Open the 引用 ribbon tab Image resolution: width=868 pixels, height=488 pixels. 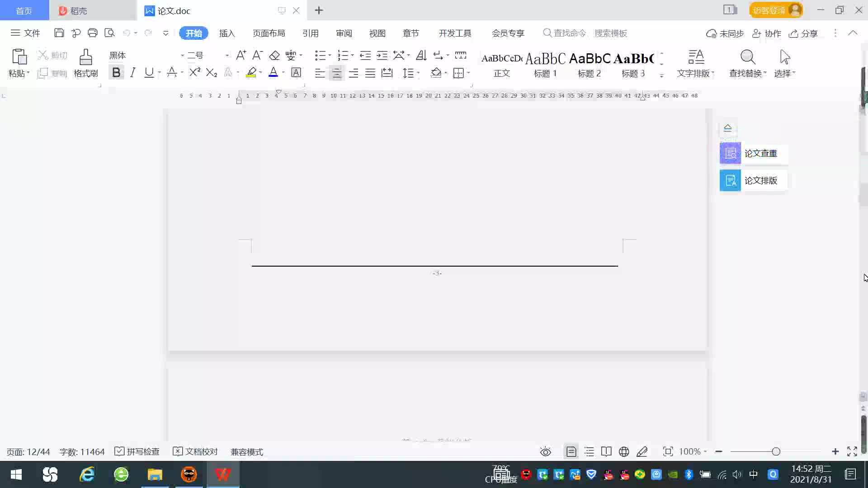(310, 33)
